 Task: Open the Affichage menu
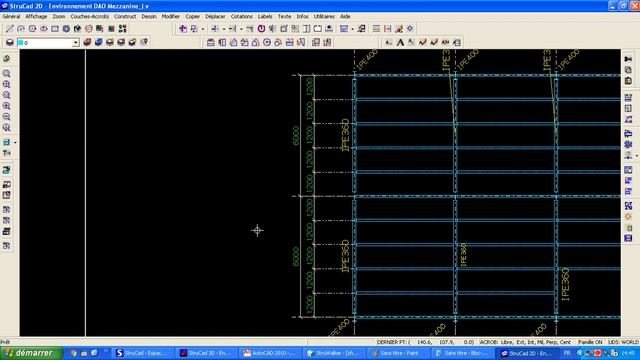pos(36,16)
